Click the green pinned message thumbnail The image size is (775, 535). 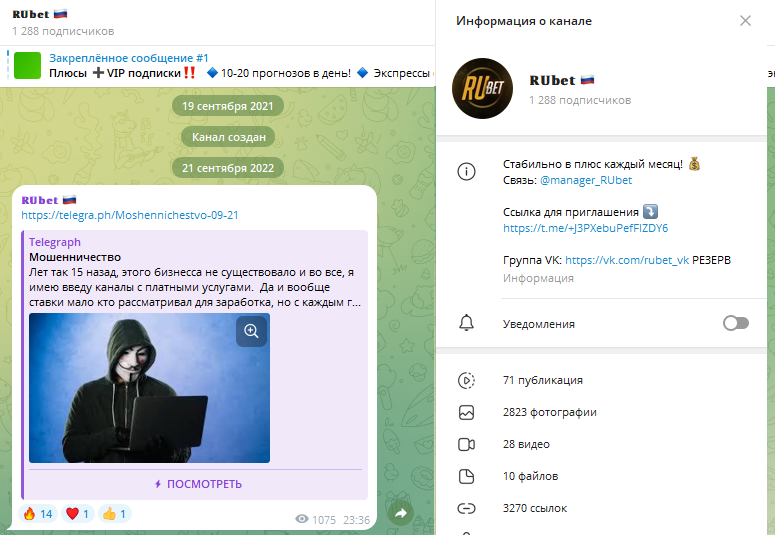click(x=27, y=66)
